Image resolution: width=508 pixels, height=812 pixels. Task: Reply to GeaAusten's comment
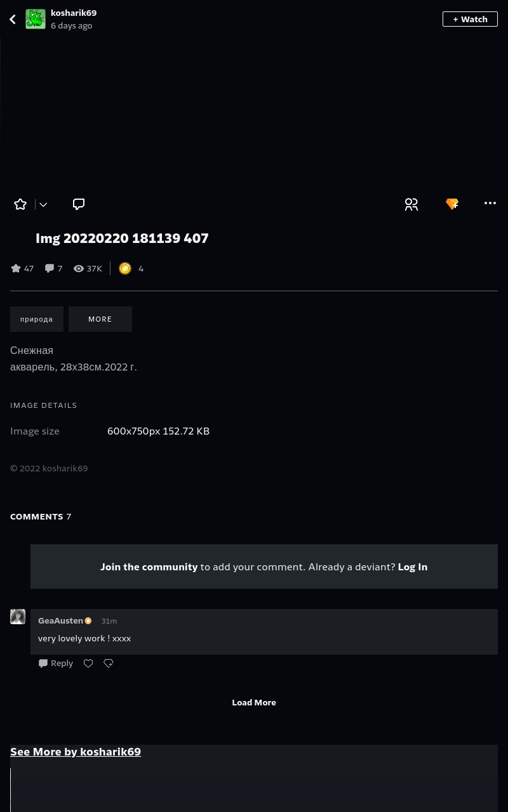[x=56, y=663]
